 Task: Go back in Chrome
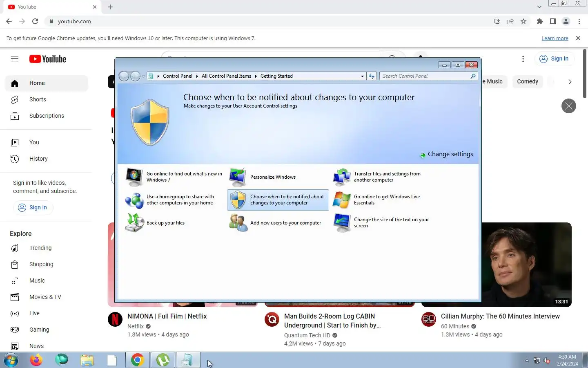point(9,21)
